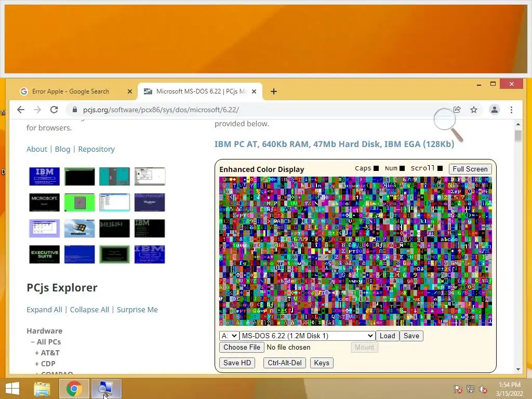This screenshot has height=399, width=532.
Task: Reload the pcjs.org page
Action: (54, 110)
